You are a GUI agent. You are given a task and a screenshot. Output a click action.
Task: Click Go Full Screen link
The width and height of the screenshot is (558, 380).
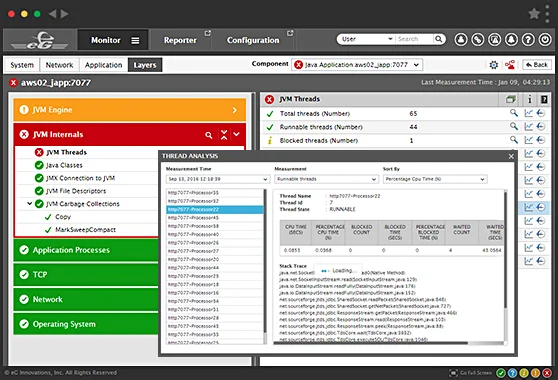[x=471, y=373]
